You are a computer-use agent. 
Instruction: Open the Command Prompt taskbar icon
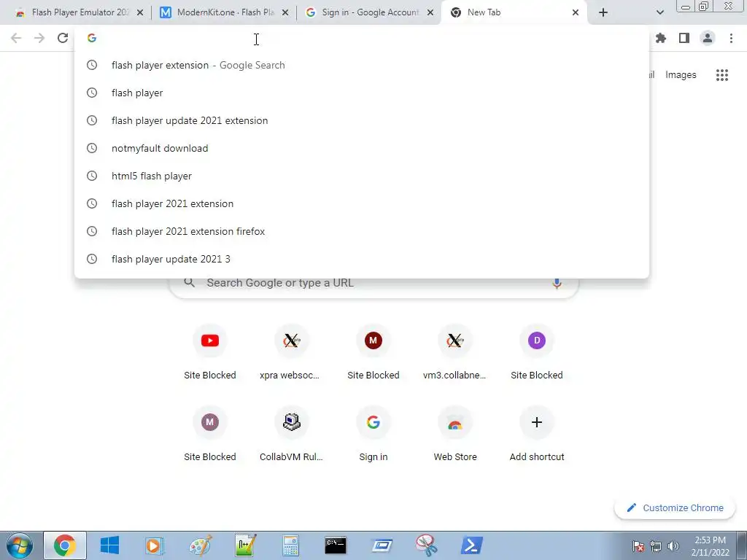tap(336, 545)
